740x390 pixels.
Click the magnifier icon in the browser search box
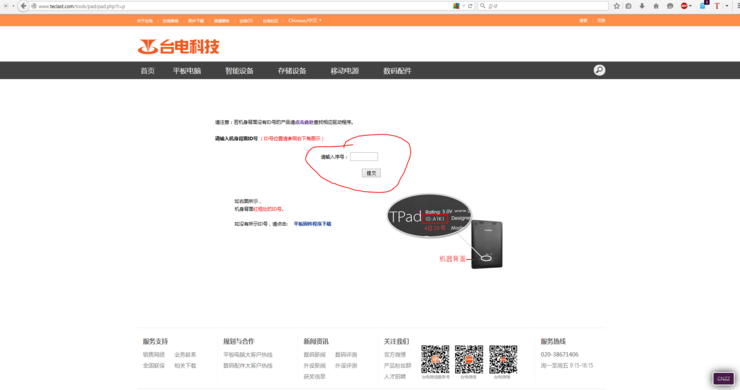(x=482, y=6)
